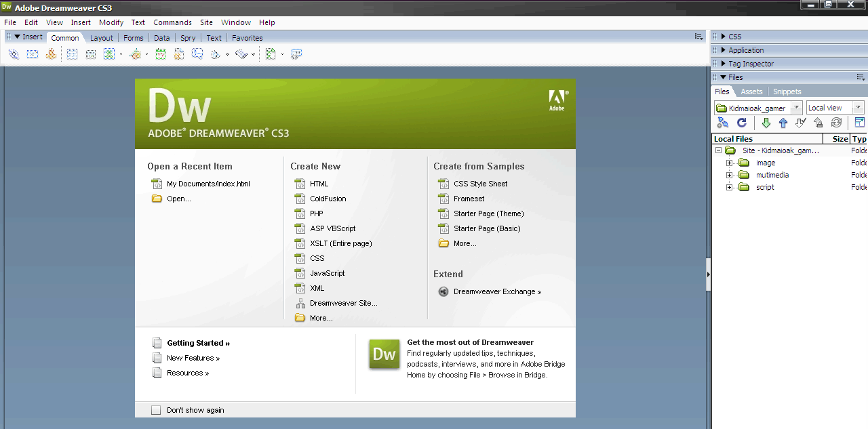Viewport: 868px width, 429px height.
Task: Click the Insert Div Tag icon
Action: (90, 54)
